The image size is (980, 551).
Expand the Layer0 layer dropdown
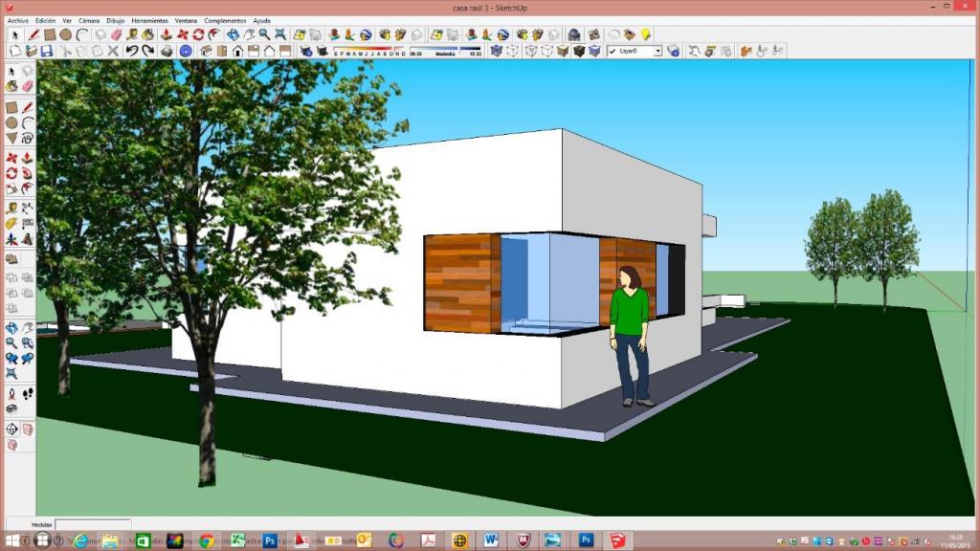657,51
